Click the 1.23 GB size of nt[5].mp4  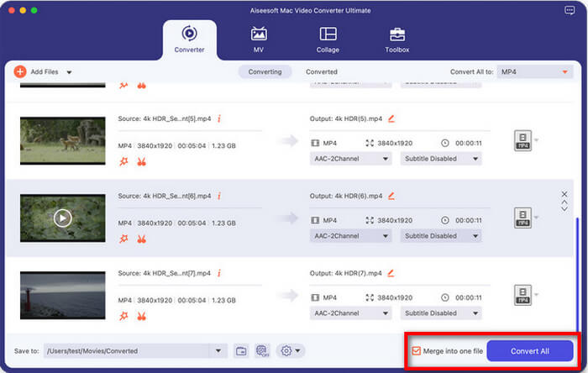[223, 146]
